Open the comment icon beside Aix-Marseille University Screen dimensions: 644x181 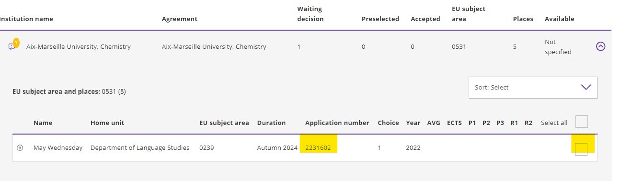click(11, 47)
